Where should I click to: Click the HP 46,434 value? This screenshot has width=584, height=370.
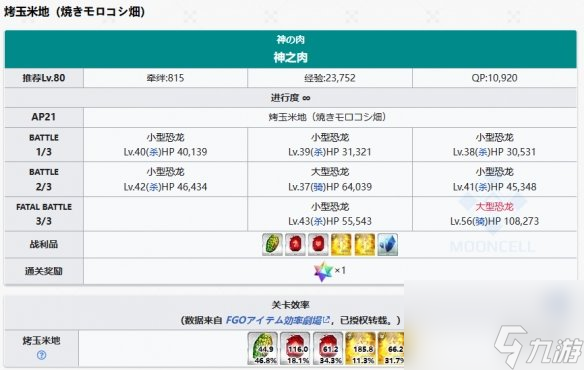pos(184,187)
